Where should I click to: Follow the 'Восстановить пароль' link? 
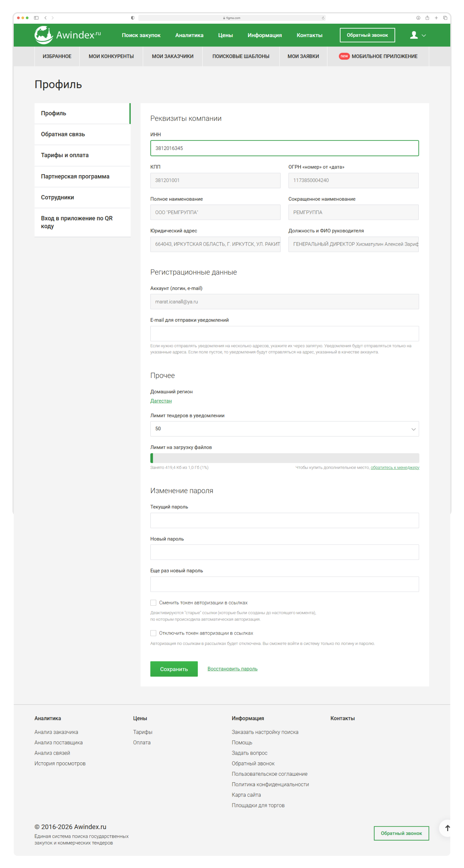(232, 669)
